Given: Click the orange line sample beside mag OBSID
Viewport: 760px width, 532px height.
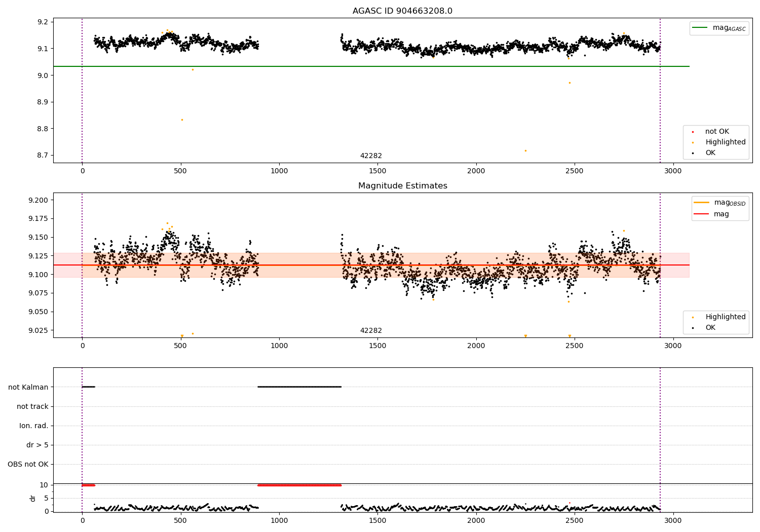Looking at the screenshot, I should [702, 203].
